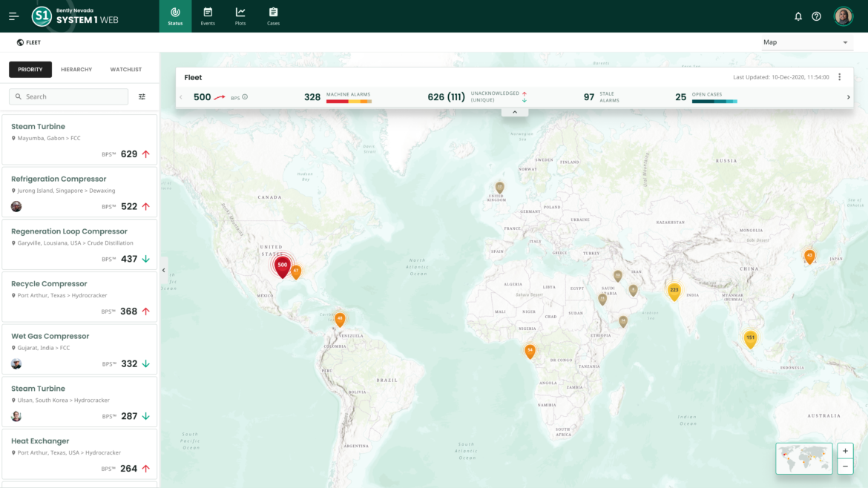Viewport: 868px width, 488px height.
Task: Switch to the Hierarchy view
Action: [x=76, y=70]
